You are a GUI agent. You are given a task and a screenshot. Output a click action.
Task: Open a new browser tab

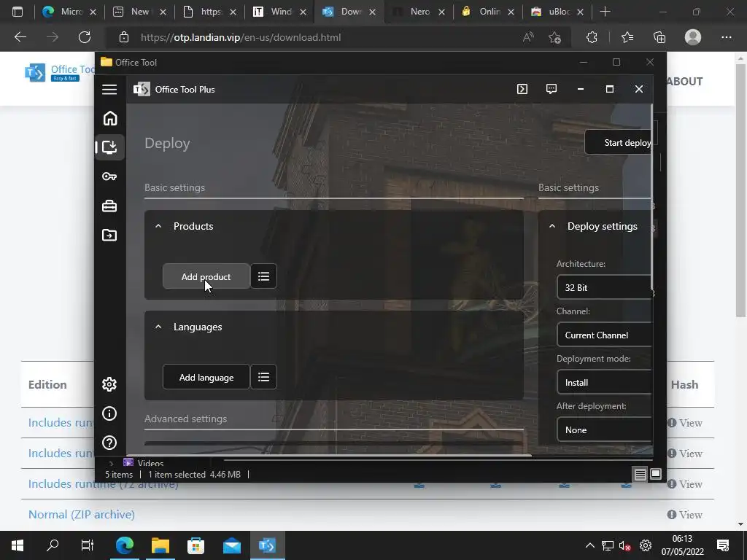(605, 12)
